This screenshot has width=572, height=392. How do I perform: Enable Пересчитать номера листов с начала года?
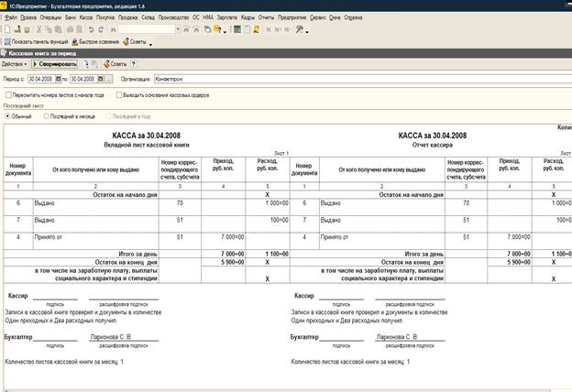8,94
